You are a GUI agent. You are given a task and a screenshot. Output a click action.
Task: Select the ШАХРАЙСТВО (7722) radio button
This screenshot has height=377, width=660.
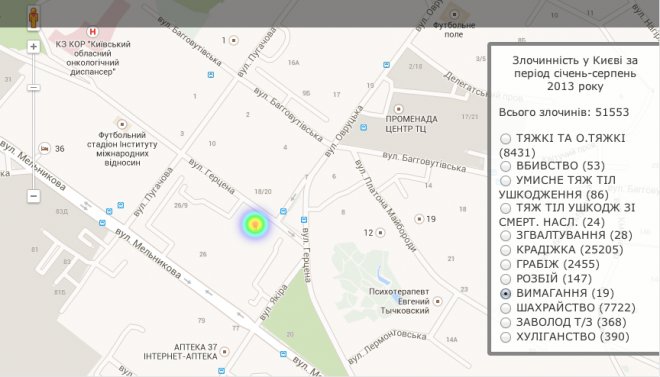click(x=506, y=308)
